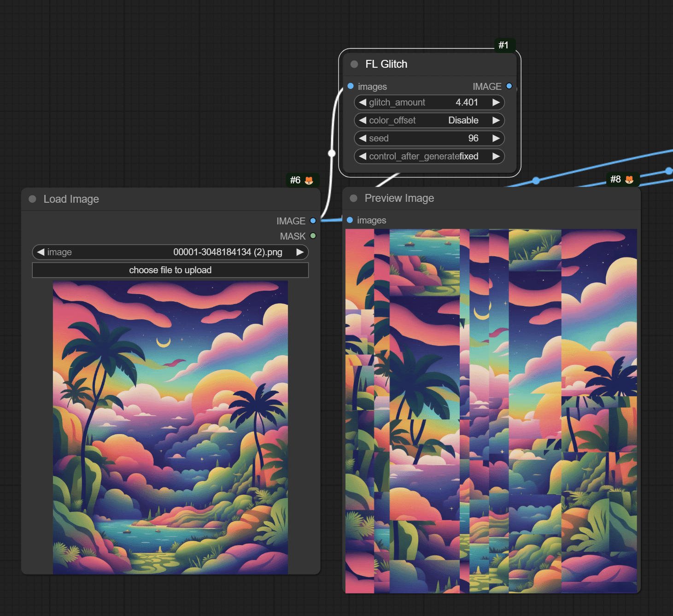The height and width of the screenshot is (616, 673).
Task: Click the IMAGE output socket on FL Glitch
Action: [509, 86]
